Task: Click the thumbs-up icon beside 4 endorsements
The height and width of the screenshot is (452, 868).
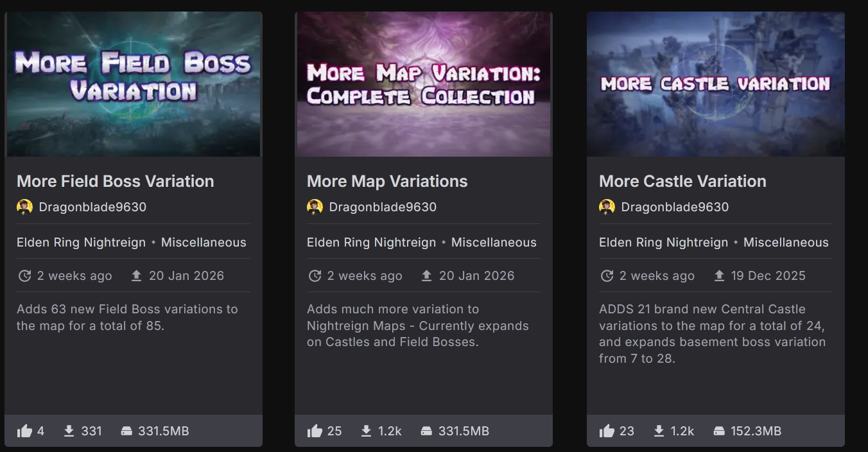Action: (x=24, y=431)
